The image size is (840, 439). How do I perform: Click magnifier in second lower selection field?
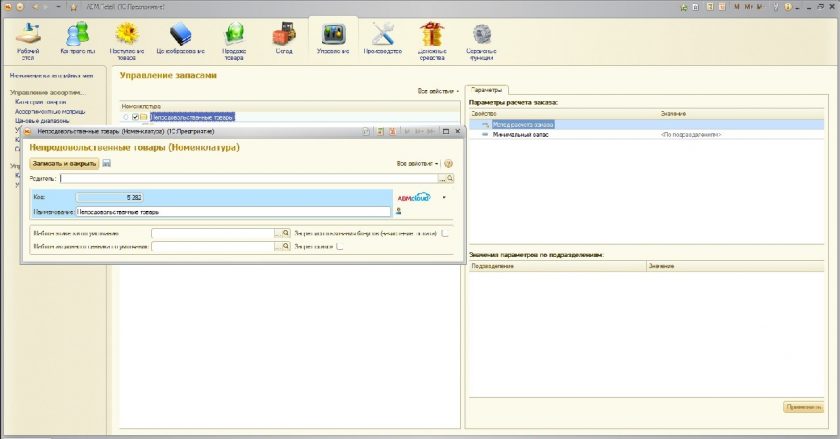[x=286, y=247]
